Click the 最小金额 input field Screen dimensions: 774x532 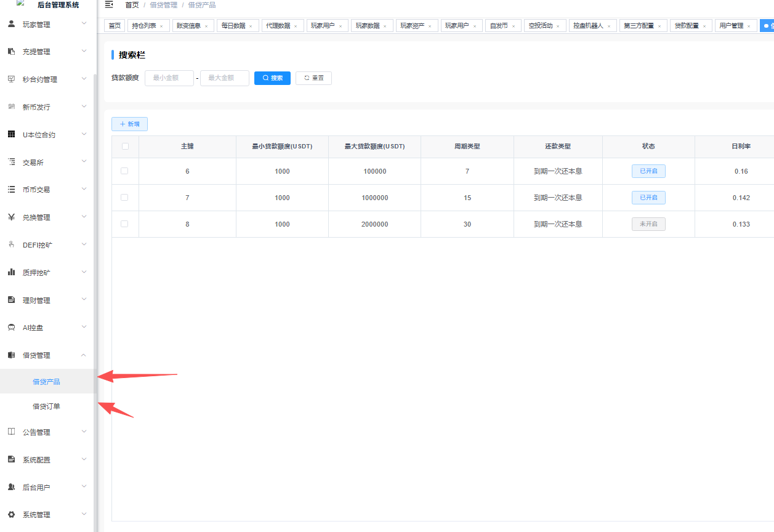tap(169, 78)
